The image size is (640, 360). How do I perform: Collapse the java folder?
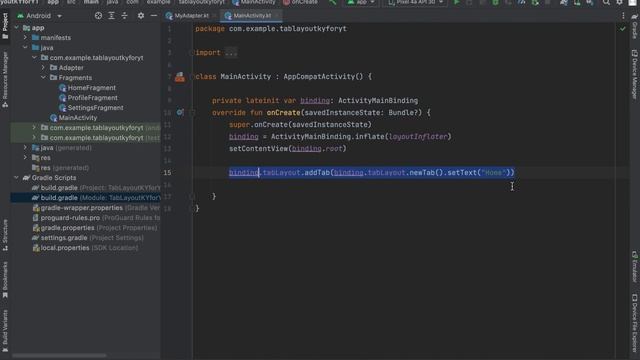[x=25, y=48]
